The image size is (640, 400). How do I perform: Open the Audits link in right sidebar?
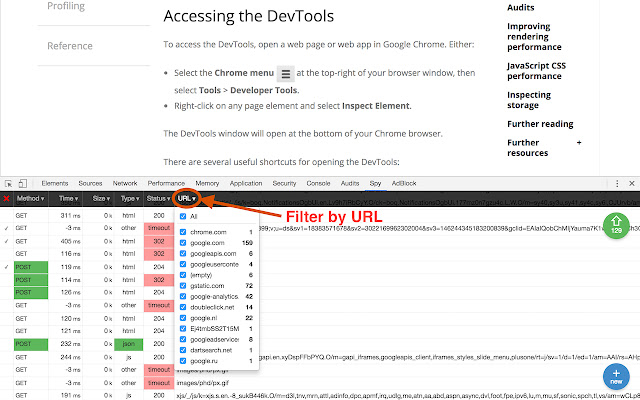[520, 7]
